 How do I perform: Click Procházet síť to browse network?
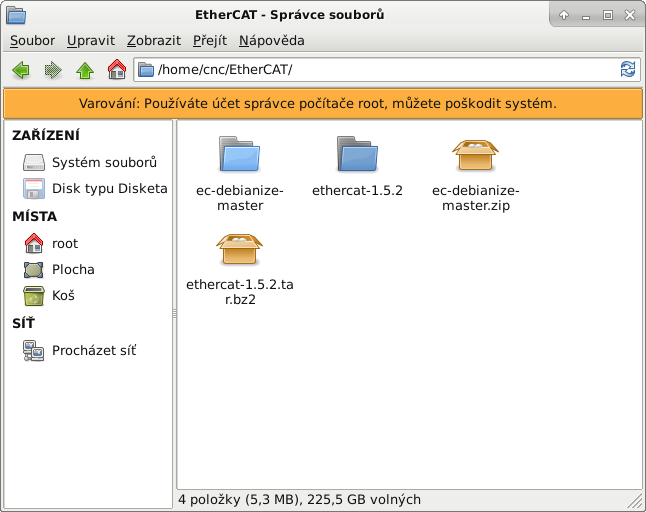(93, 350)
